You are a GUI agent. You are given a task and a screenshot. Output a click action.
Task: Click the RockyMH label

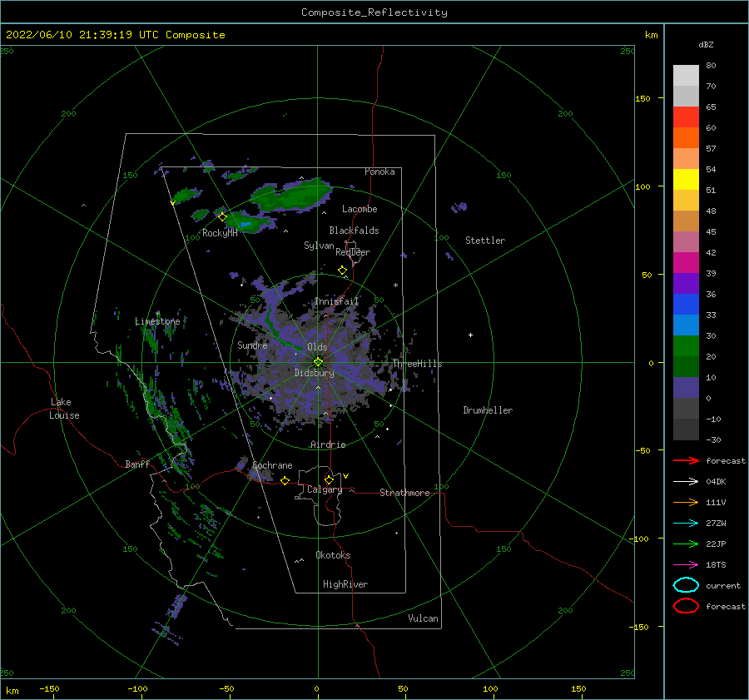(220, 233)
